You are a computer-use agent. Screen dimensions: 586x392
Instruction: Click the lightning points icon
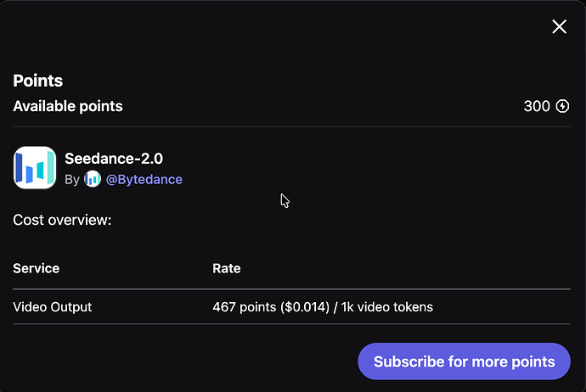562,106
